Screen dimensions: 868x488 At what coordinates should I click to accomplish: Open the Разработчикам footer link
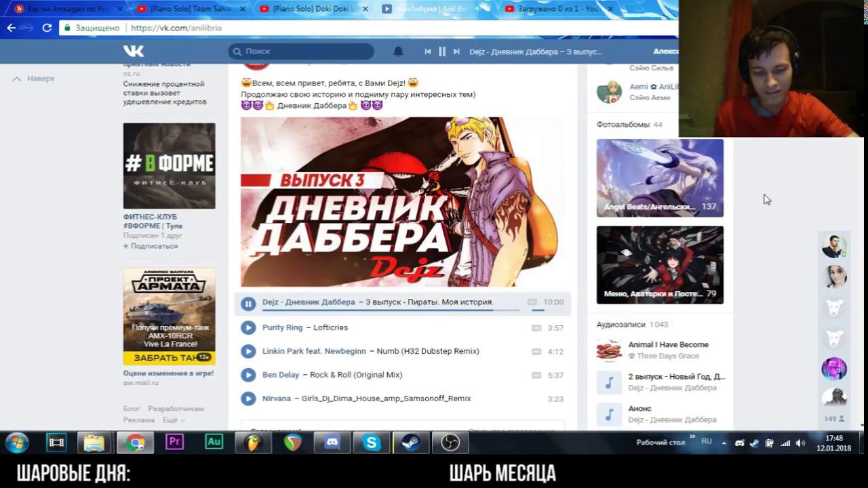[x=176, y=409]
